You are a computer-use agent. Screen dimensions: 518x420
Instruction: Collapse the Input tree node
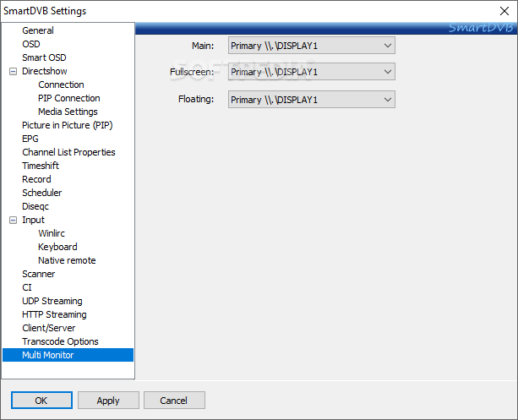point(13,220)
